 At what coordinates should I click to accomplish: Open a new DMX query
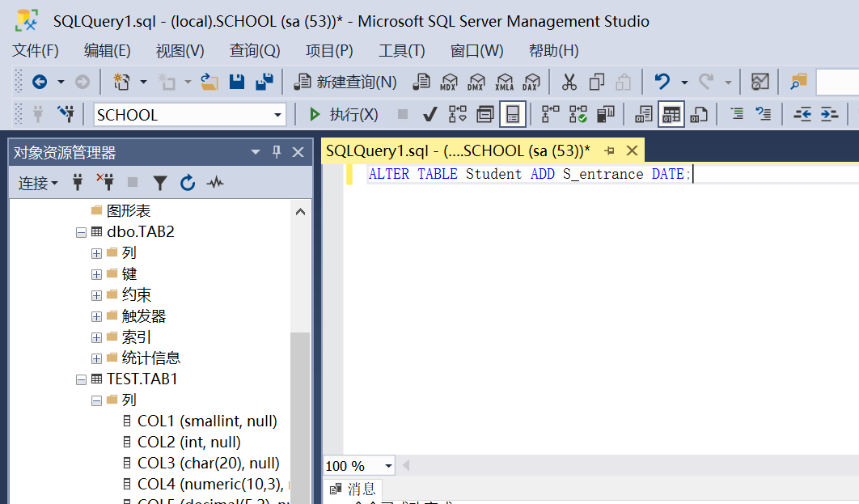[476, 83]
